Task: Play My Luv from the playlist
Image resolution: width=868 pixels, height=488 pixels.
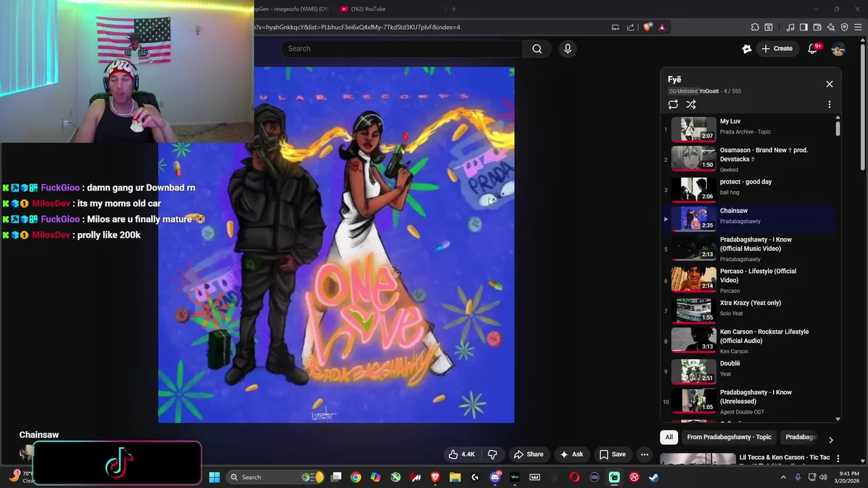Action: (748, 128)
